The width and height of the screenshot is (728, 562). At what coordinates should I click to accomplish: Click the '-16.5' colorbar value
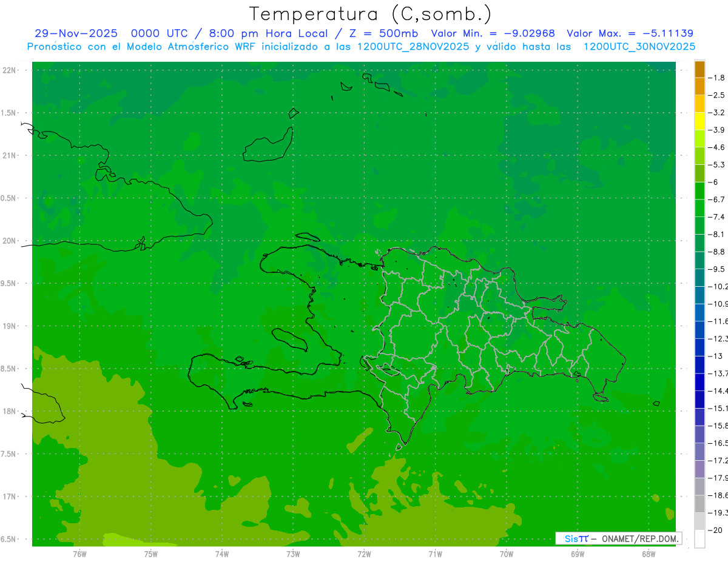pyautogui.click(x=718, y=443)
